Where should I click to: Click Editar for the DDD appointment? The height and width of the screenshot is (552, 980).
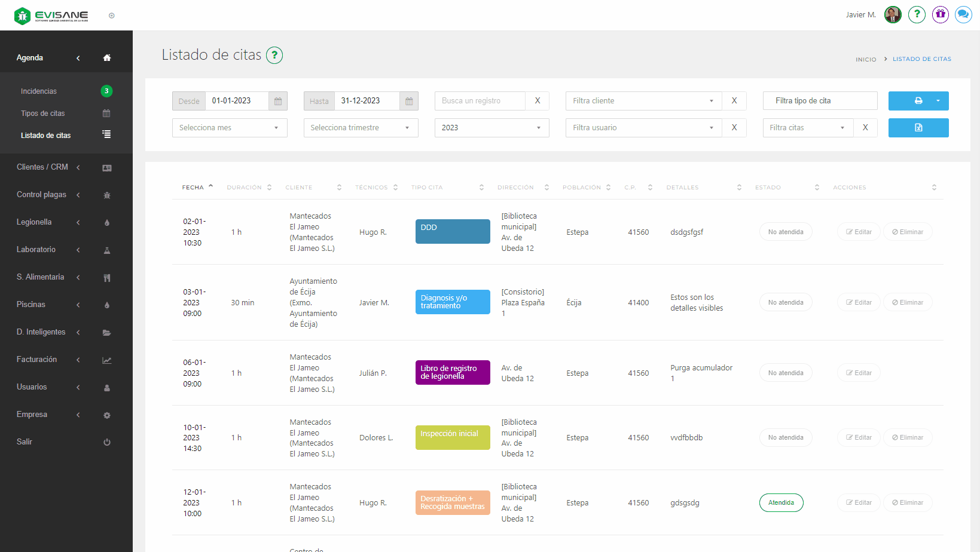[859, 232]
